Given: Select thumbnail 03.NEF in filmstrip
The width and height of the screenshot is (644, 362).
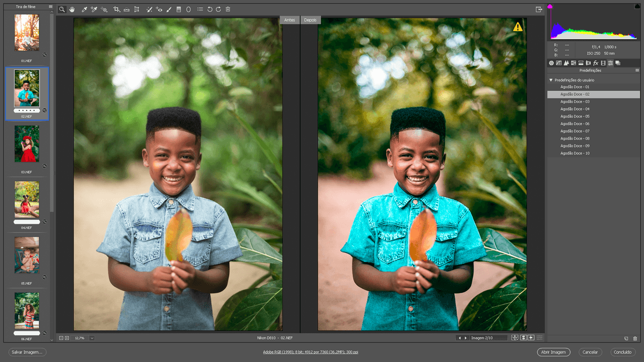Looking at the screenshot, I should tap(26, 144).
